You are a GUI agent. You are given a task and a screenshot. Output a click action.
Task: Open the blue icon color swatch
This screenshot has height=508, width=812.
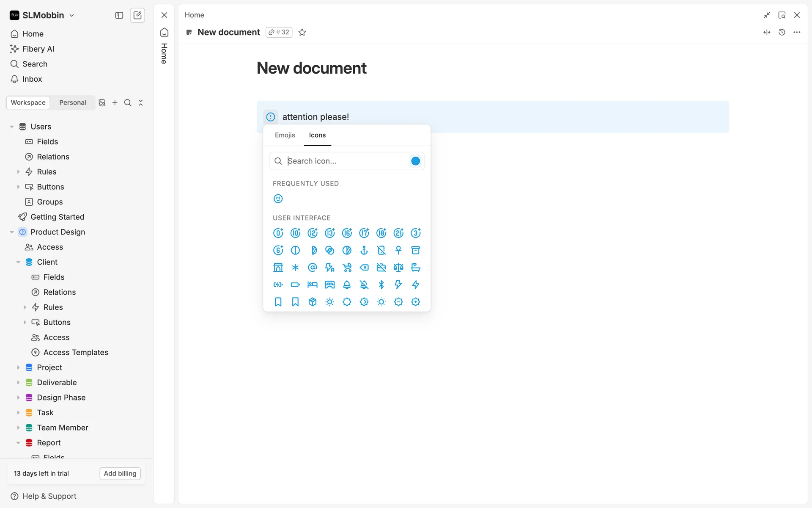click(x=415, y=161)
